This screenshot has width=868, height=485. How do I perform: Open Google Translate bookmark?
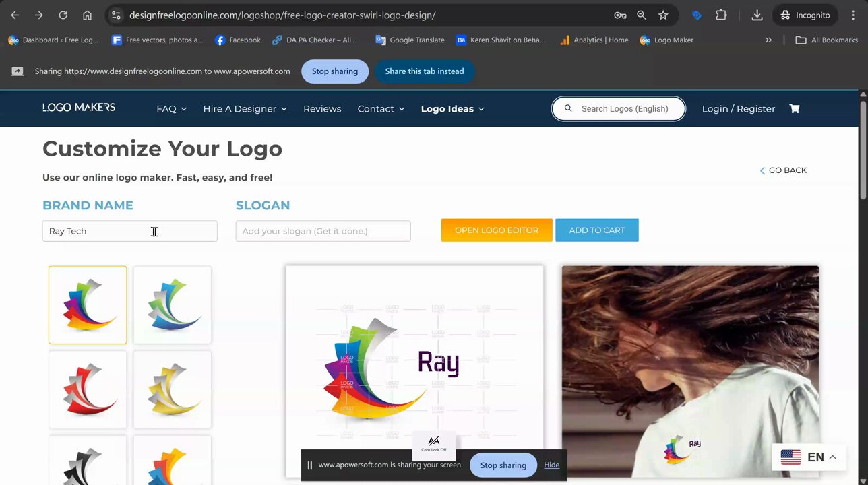point(410,40)
